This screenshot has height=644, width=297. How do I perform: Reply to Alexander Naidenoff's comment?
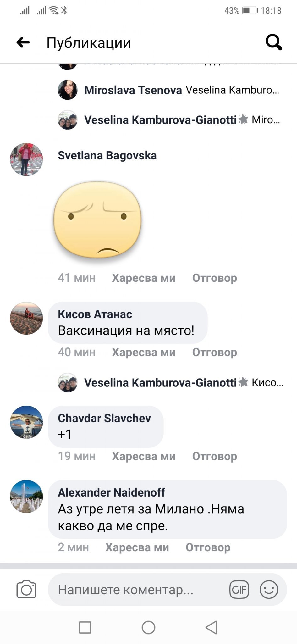[208, 547]
